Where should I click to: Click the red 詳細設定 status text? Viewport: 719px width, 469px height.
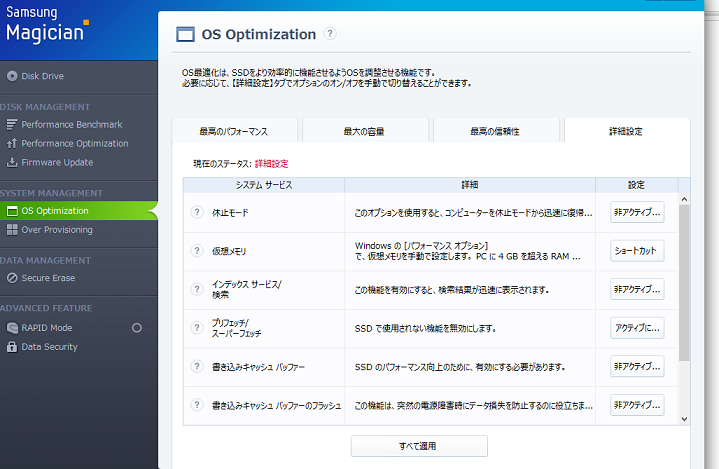(x=271, y=164)
